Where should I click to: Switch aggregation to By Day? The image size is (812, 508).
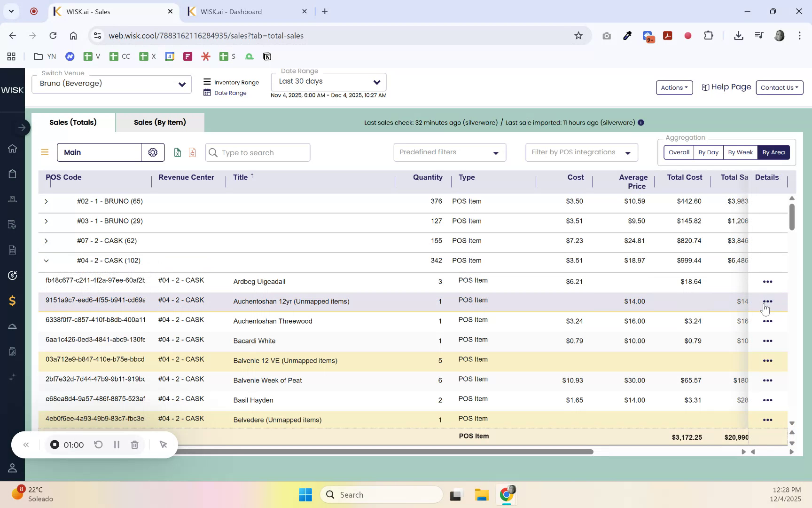click(x=708, y=152)
